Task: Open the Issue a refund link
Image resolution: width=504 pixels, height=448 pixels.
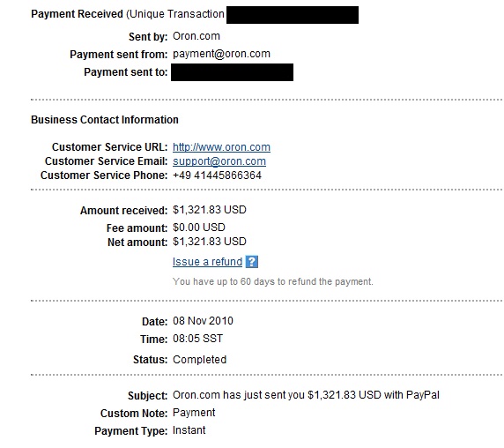Action: coord(207,262)
